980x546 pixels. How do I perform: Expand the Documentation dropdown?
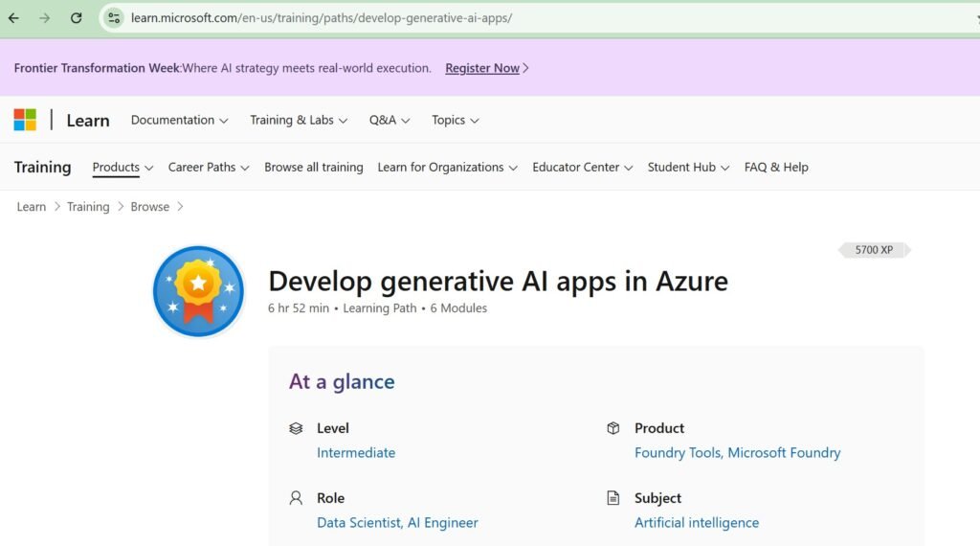pyautogui.click(x=179, y=120)
